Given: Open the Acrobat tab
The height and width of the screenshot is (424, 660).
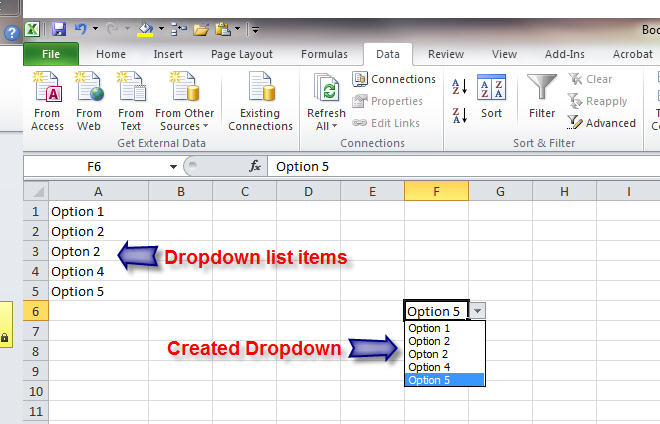Looking at the screenshot, I should click(633, 54).
